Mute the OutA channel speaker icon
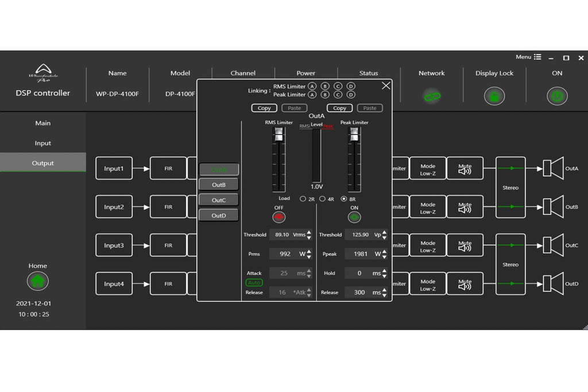 click(x=465, y=168)
